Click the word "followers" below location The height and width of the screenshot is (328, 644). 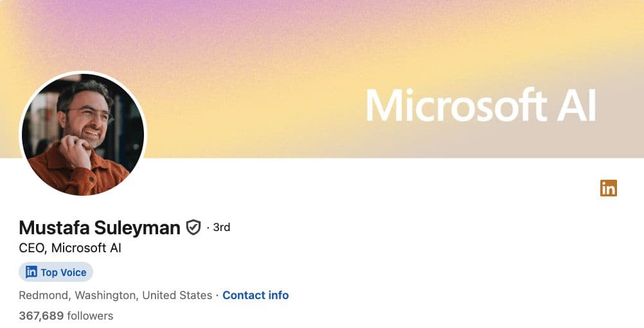[x=90, y=316]
